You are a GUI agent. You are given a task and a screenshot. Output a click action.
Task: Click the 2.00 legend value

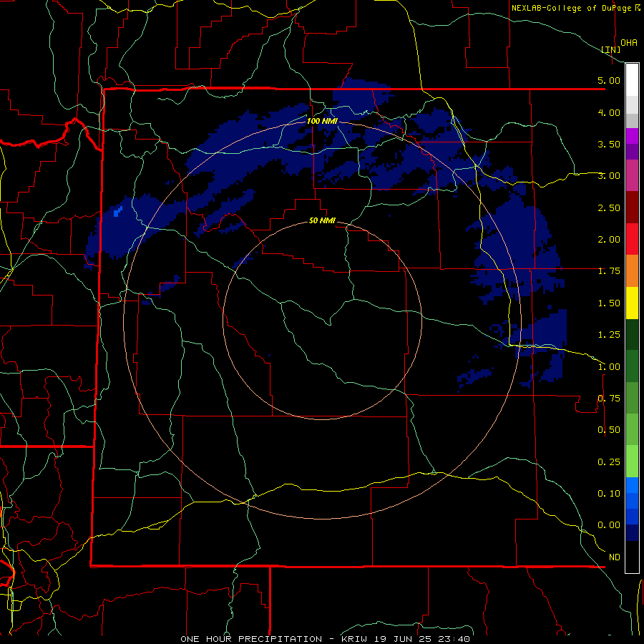click(x=609, y=240)
